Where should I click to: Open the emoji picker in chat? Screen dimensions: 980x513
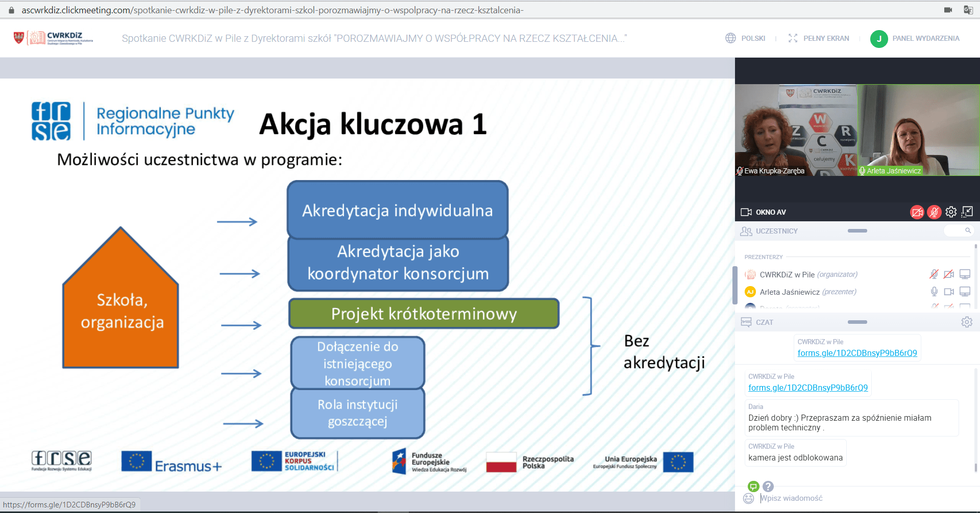point(748,498)
